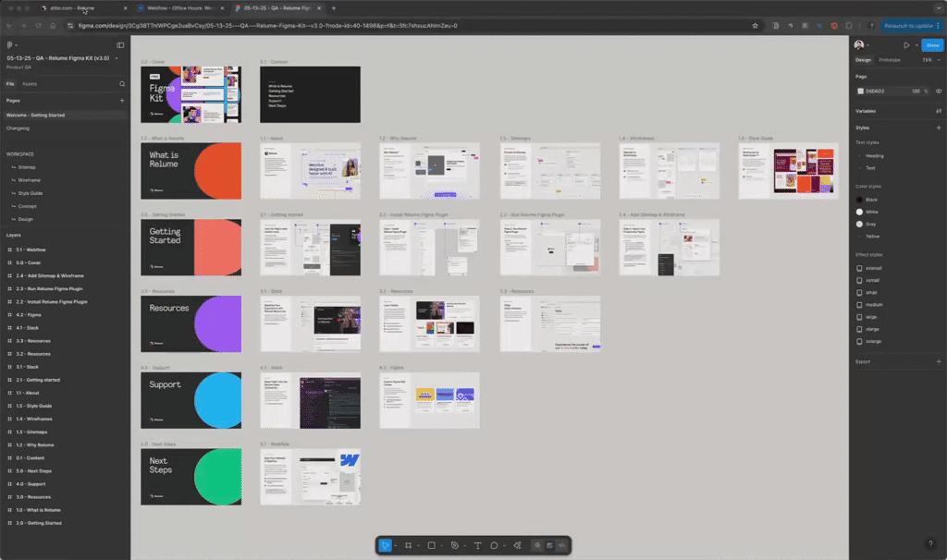Click the page background color swatch
Viewport: 947px width, 560px height.
point(860,91)
